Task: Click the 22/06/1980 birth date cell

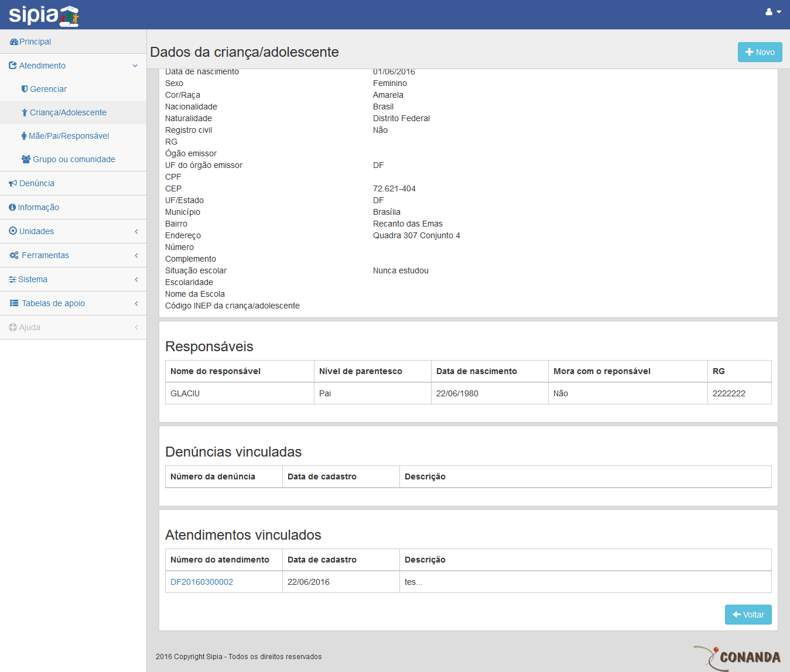Action: click(490, 393)
